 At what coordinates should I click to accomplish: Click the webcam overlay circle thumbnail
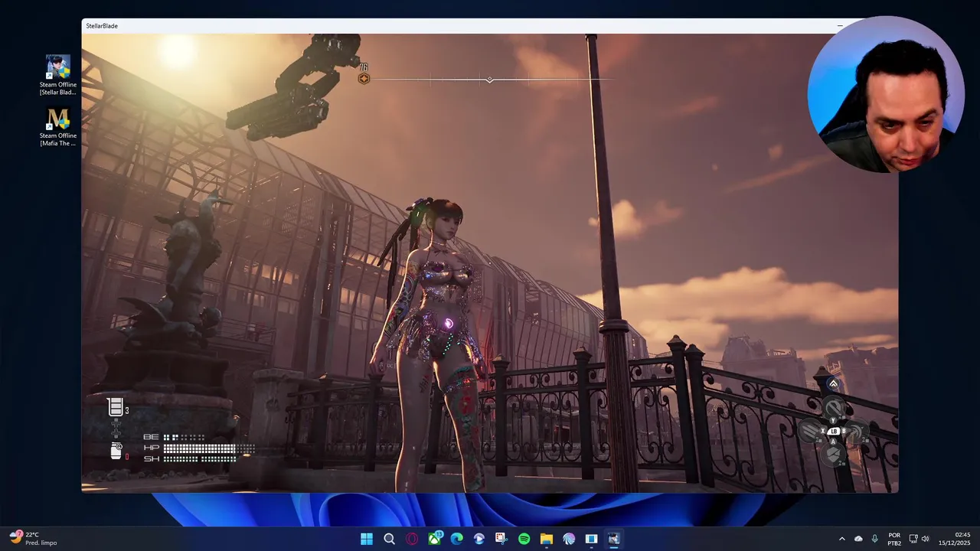(x=886, y=94)
